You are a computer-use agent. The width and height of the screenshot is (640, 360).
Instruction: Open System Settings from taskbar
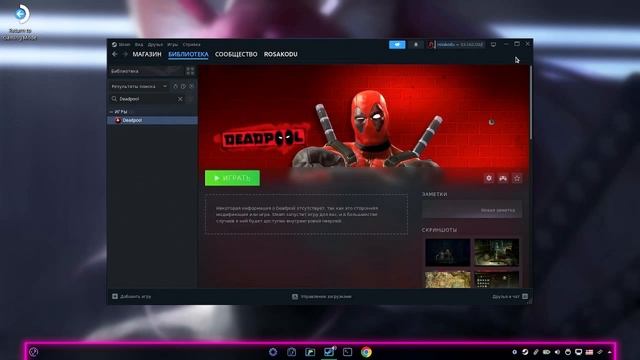[273, 352]
